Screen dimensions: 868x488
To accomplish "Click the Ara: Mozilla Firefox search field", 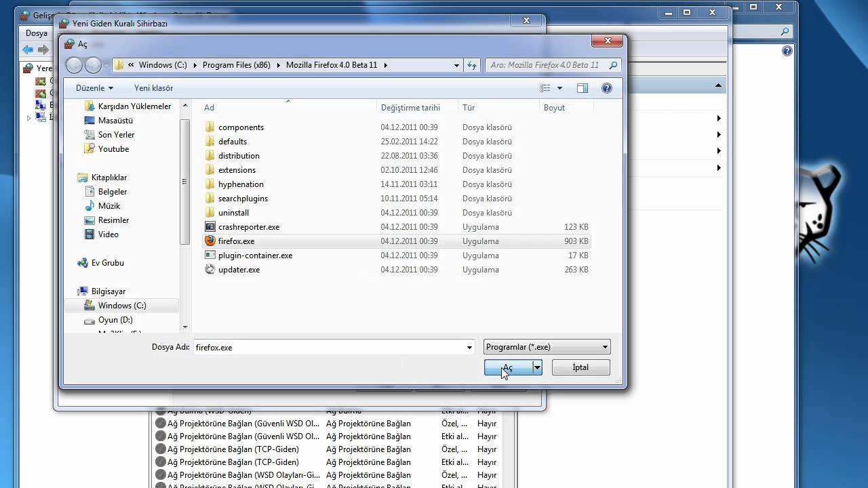I will tap(546, 65).
